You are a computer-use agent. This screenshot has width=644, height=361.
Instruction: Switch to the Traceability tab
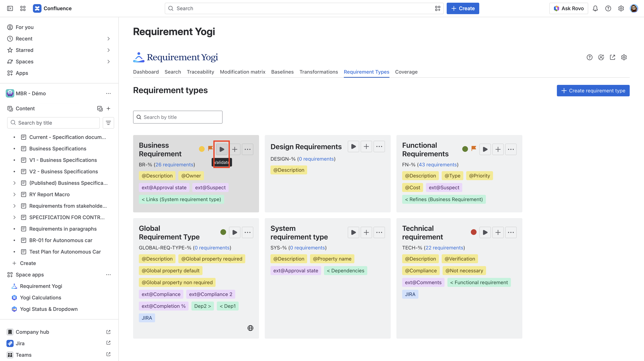(x=200, y=72)
